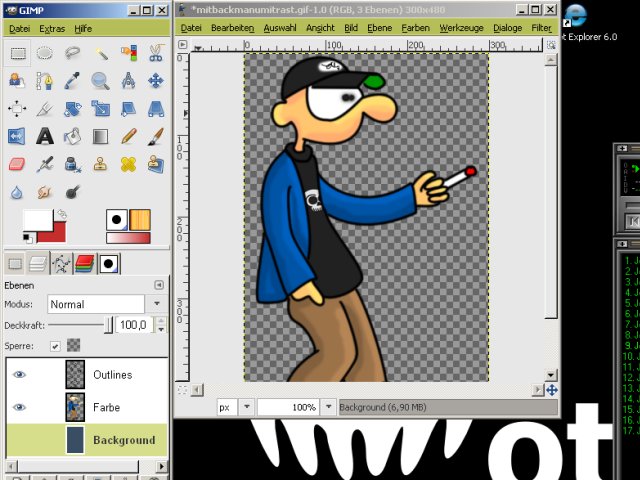Viewport: 640px width, 480px height.
Task: Select the Ellipse Select tool
Action: pyautogui.click(x=45, y=53)
